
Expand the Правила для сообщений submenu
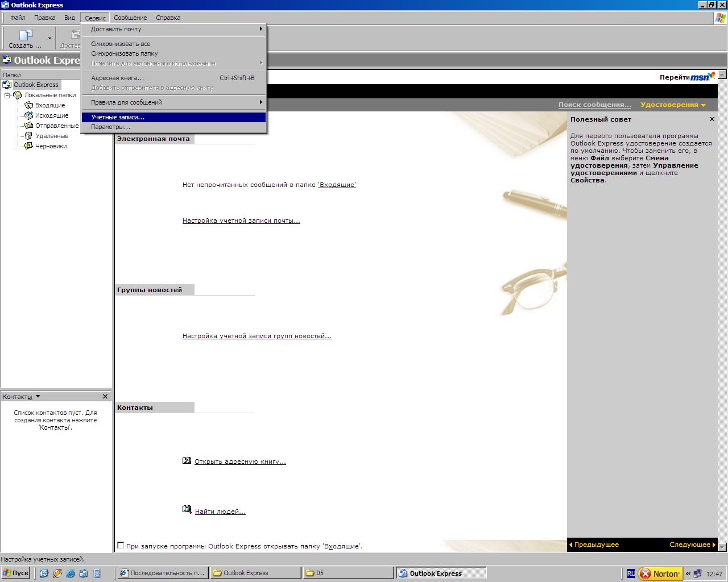[x=174, y=102]
